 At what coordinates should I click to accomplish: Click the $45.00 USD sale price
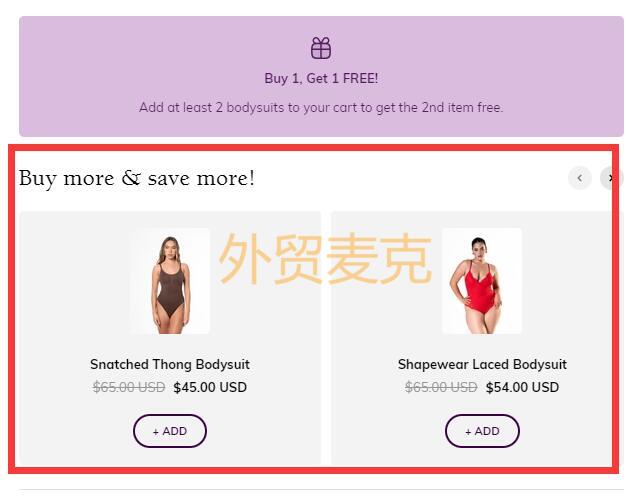click(x=210, y=387)
